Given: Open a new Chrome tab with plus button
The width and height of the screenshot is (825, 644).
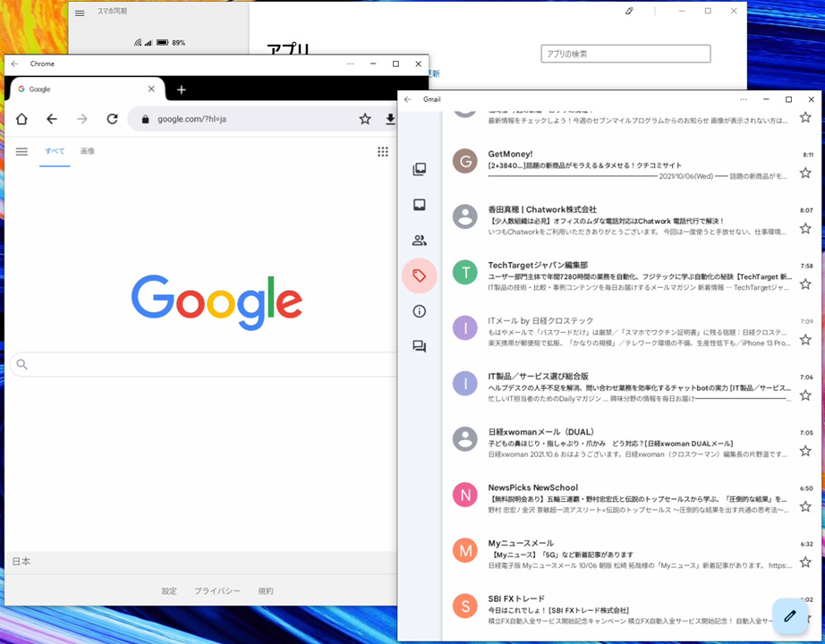Looking at the screenshot, I should [x=182, y=90].
